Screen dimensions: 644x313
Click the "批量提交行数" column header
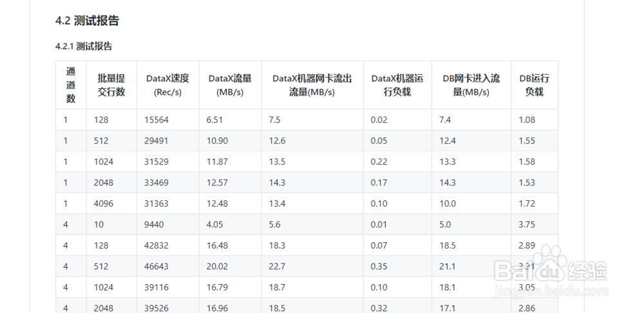pyautogui.click(x=111, y=85)
